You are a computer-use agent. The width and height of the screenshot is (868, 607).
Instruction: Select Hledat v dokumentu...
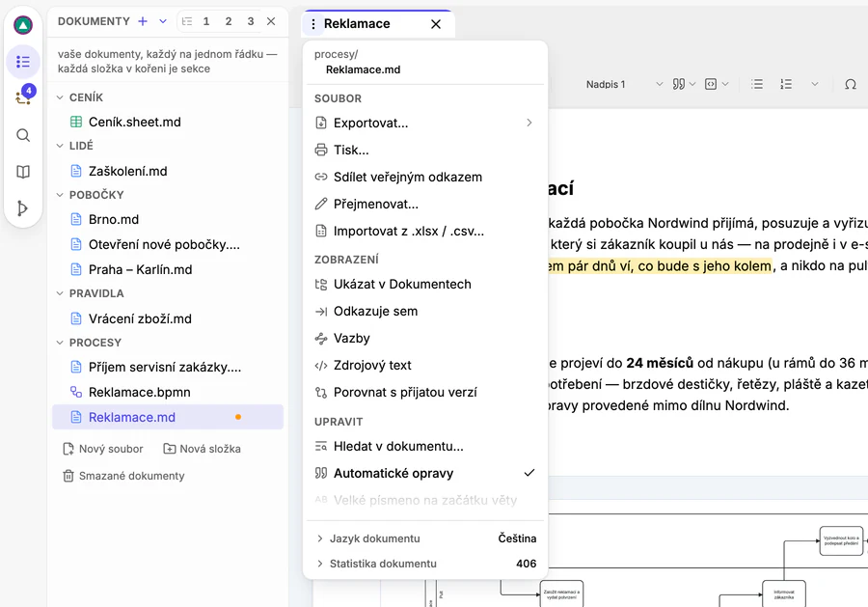click(x=425, y=447)
